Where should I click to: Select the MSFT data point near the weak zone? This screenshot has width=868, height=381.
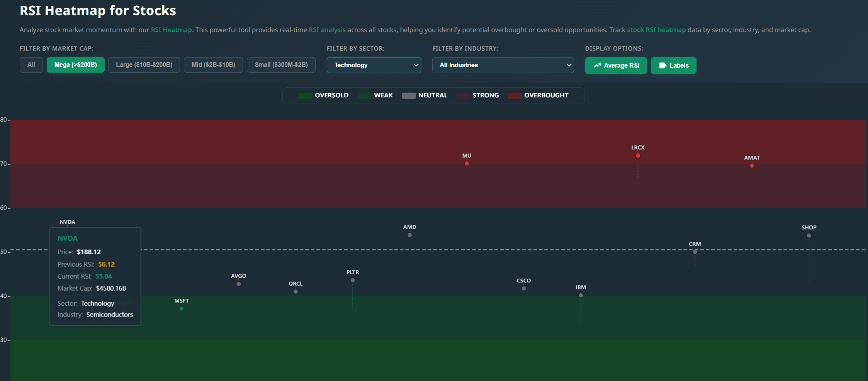pos(181,308)
